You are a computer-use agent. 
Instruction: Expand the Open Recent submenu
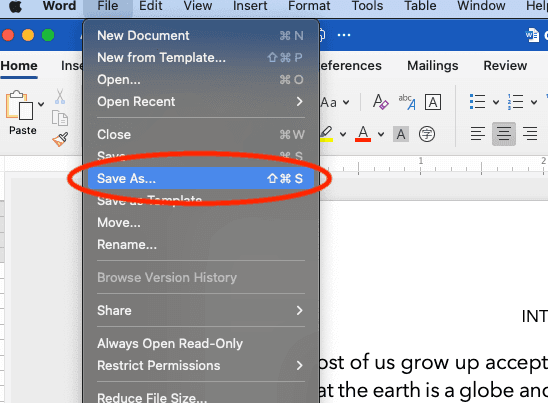(x=201, y=102)
